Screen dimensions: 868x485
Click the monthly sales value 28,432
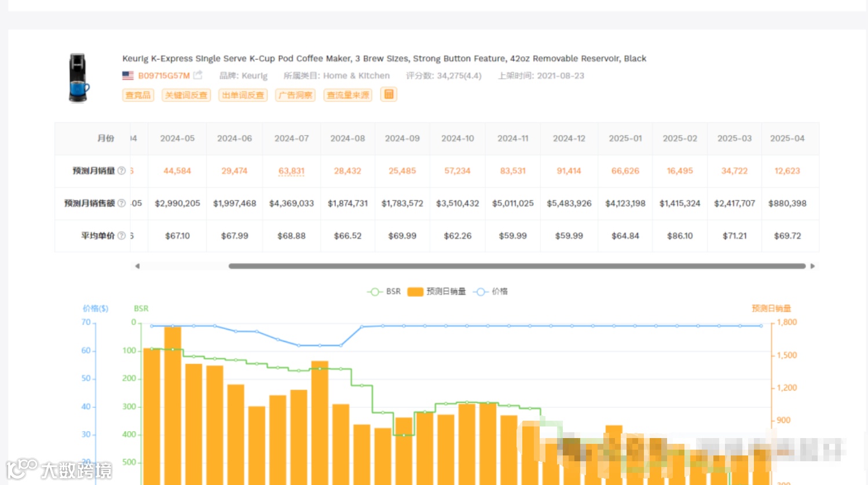(347, 171)
